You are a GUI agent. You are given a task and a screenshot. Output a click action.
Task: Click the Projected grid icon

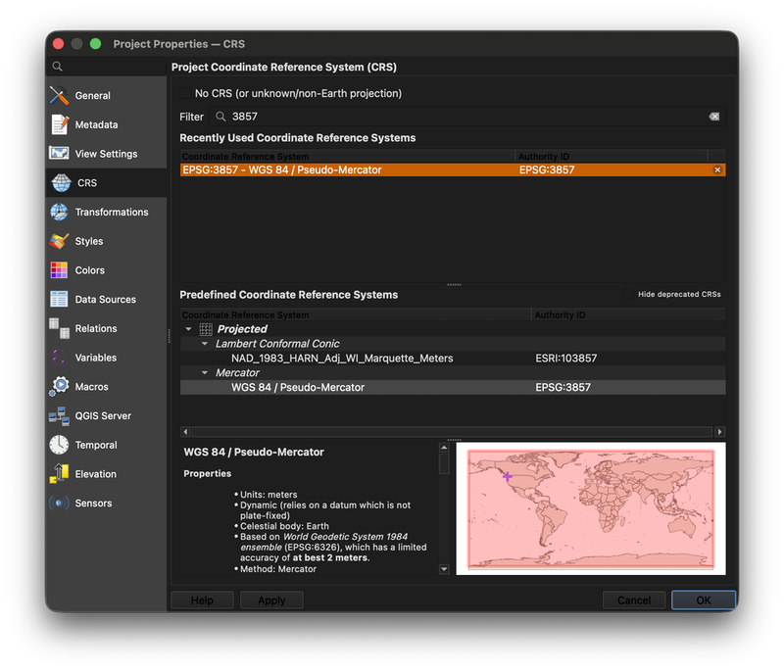click(206, 329)
